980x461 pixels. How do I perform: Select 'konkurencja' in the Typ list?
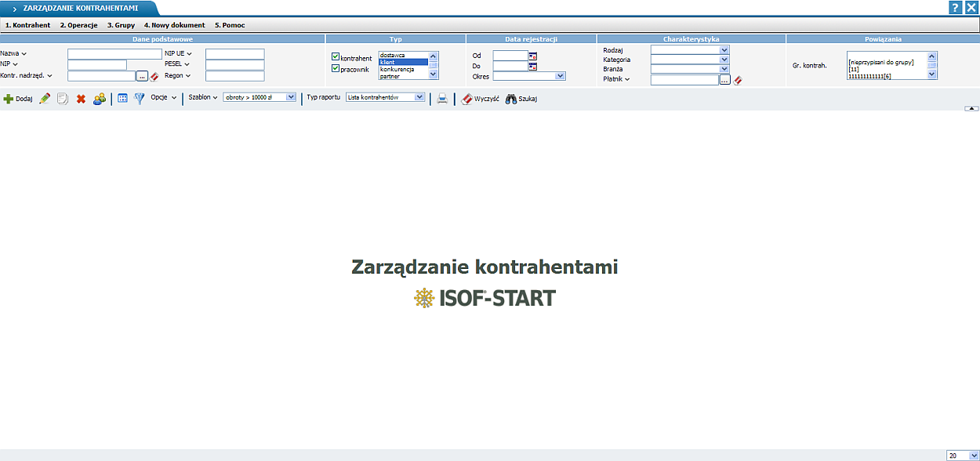pyautogui.click(x=403, y=69)
